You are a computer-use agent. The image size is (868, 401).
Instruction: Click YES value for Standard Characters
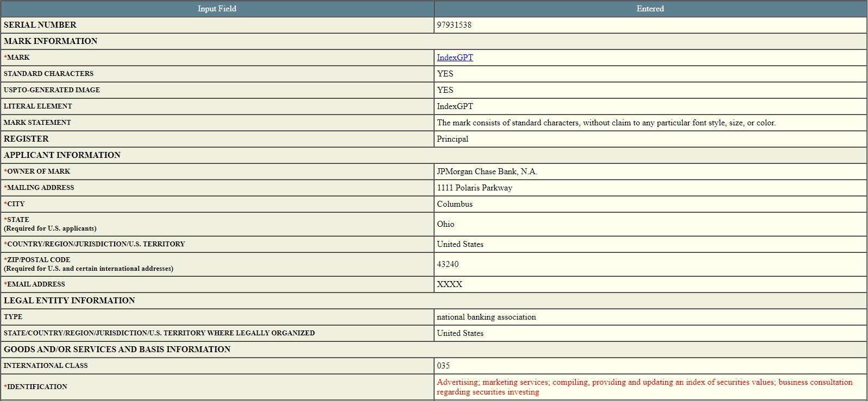point(445,74)
